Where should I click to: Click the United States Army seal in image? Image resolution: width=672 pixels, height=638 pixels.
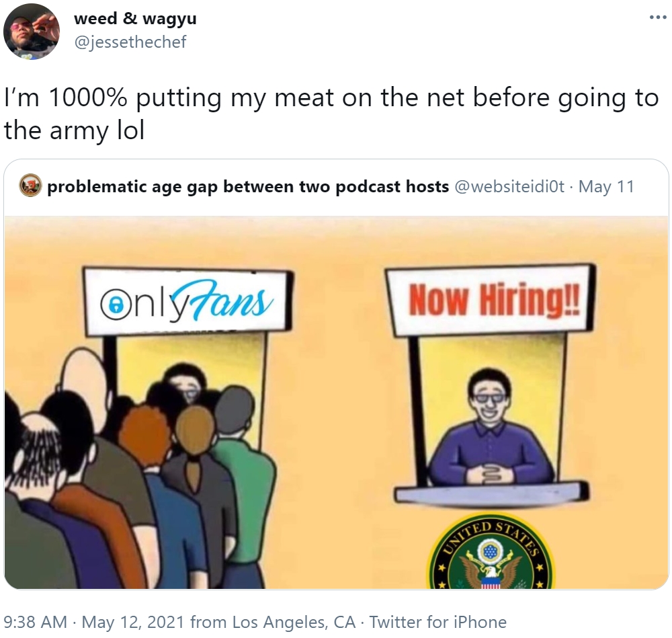[x=491, y=552]
